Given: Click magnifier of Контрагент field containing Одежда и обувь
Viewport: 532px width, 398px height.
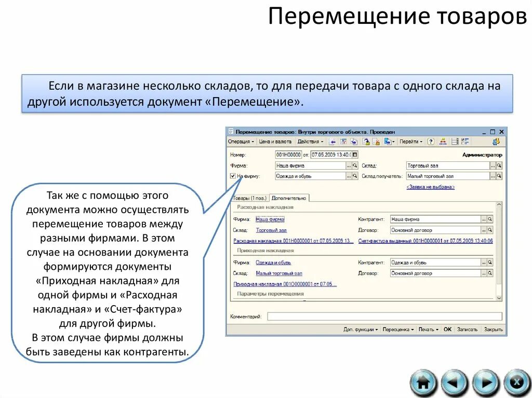Looking at the screenshot, I should pyautogui.click(x=490, y=263).
